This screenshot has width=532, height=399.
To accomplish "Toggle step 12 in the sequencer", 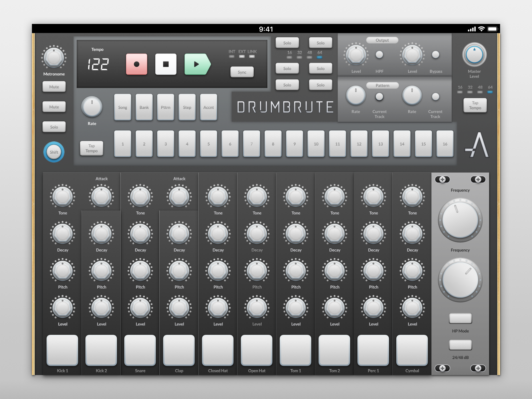I will [x=359, y=144].
